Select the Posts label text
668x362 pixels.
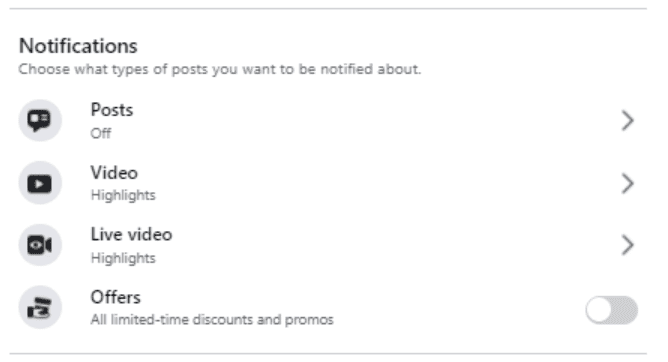point(112,110)
